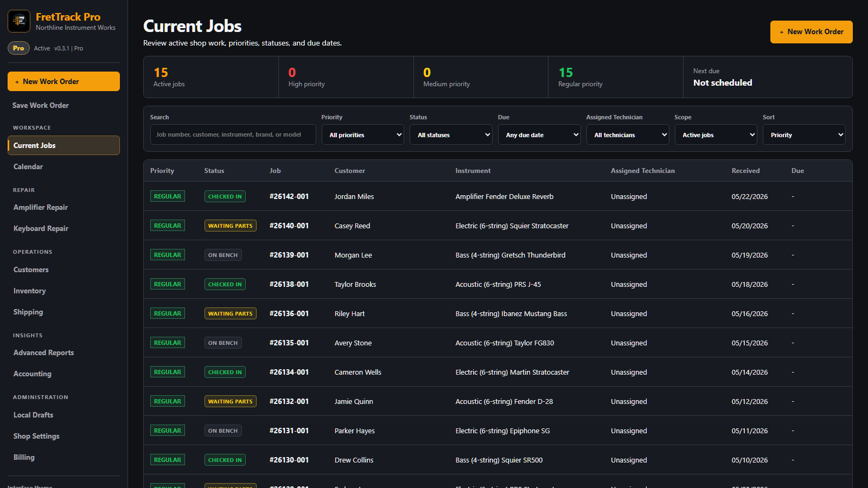Click Acoustic Taylor FG830 instrument cell
This screenshot has width=868, height=488.
(x=505, y=343)
